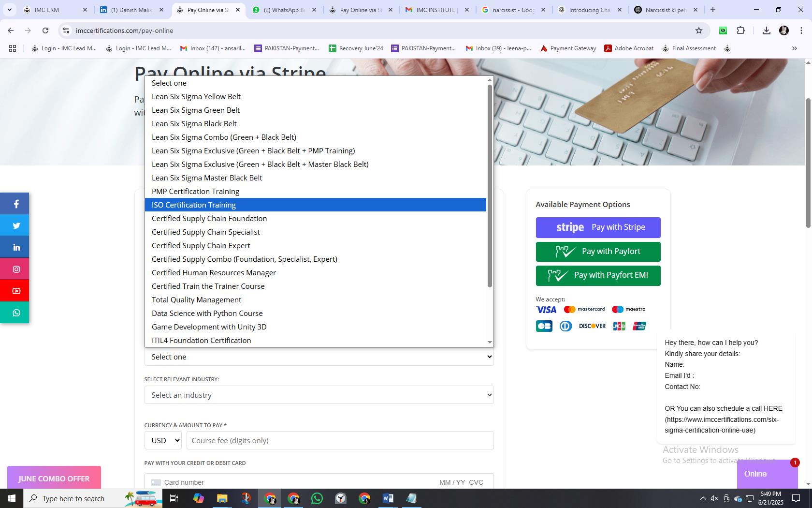This screenshot has height=508, width=812.
Task: Click the Course fee input field
Action: pos(340,440)
